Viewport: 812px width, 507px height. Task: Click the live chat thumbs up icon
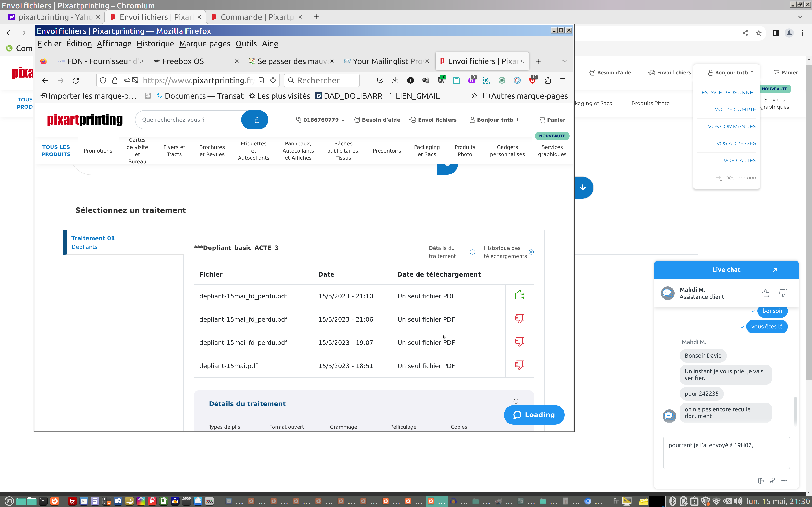coord(765,293)
